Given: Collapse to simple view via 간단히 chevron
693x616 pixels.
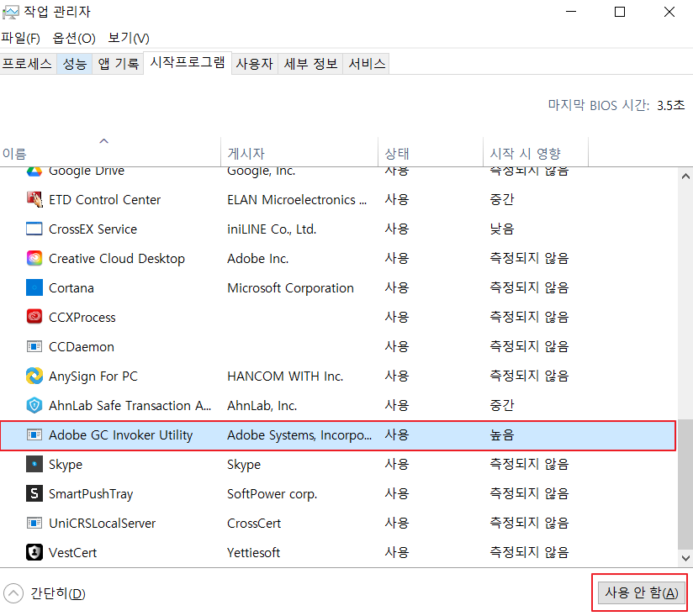Looking at the screenshot, I should pyautogui.click(x=13, y=593).
